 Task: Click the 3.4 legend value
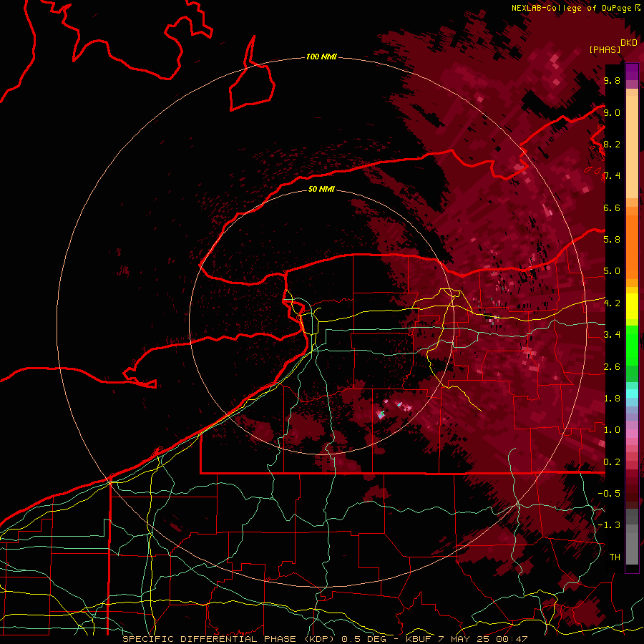point(612,335)
